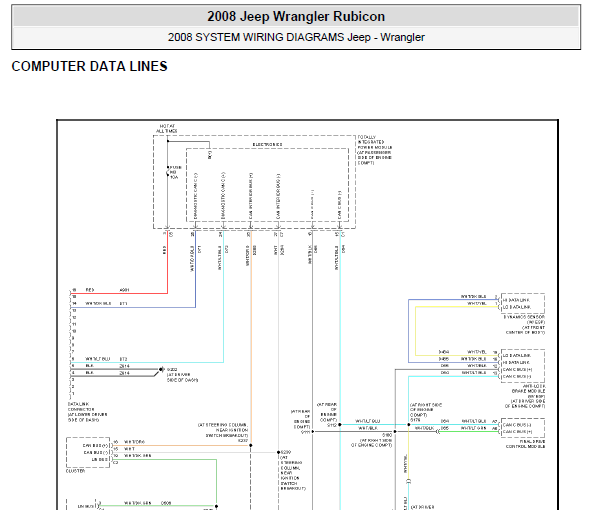Click the "COMPUTER DATA LINES" heading
606x510 pixels.
click(x=89, y=66)
